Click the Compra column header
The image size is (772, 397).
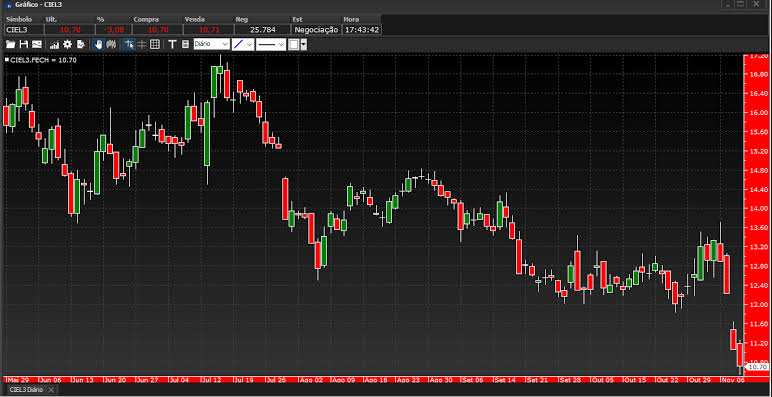[x=146, y=19]
